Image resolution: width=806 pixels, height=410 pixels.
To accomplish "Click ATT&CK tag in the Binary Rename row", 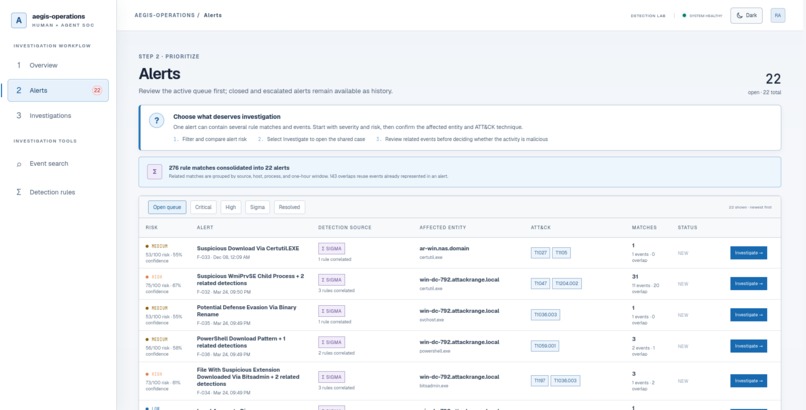I will [x=545, y=315].
